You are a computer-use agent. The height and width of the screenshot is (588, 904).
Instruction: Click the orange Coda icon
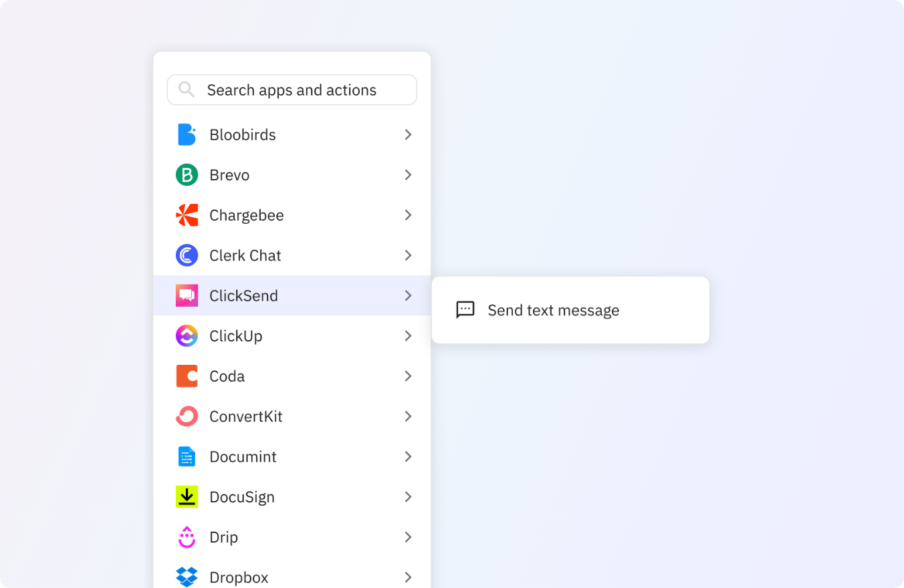click(187, 376)
